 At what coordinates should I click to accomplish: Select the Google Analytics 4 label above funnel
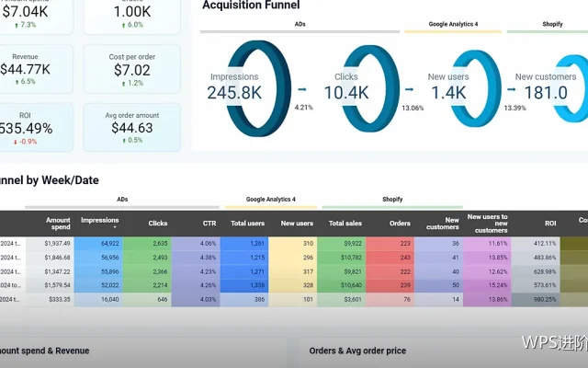453,24
